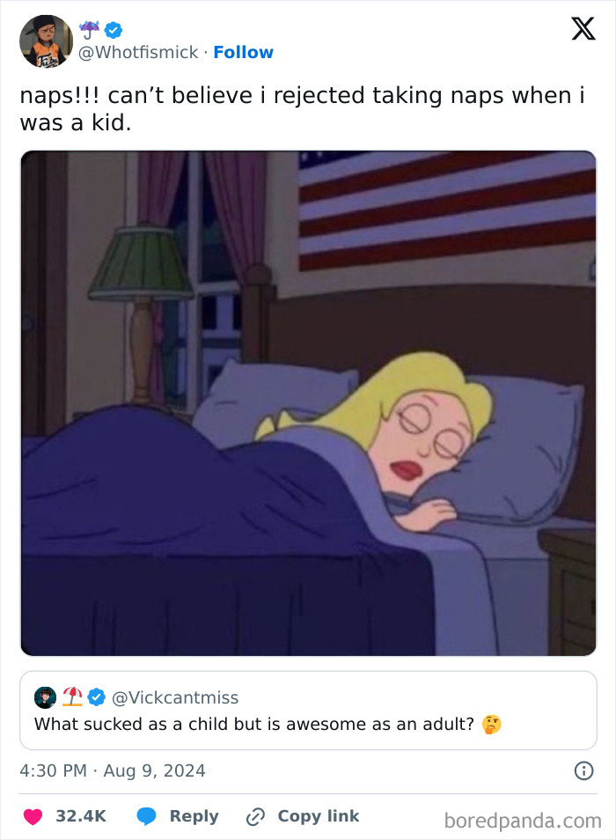Image resolution: width=616 pixels, height=840 pixels.
Task: Click the verified checkmark beside @Vickcantmiss
Action: pos(96,697)
